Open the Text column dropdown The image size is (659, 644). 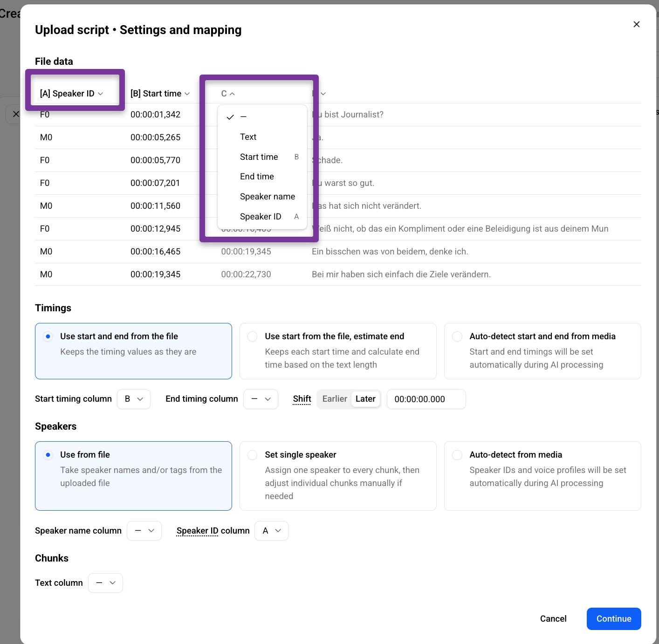[106, 583]
